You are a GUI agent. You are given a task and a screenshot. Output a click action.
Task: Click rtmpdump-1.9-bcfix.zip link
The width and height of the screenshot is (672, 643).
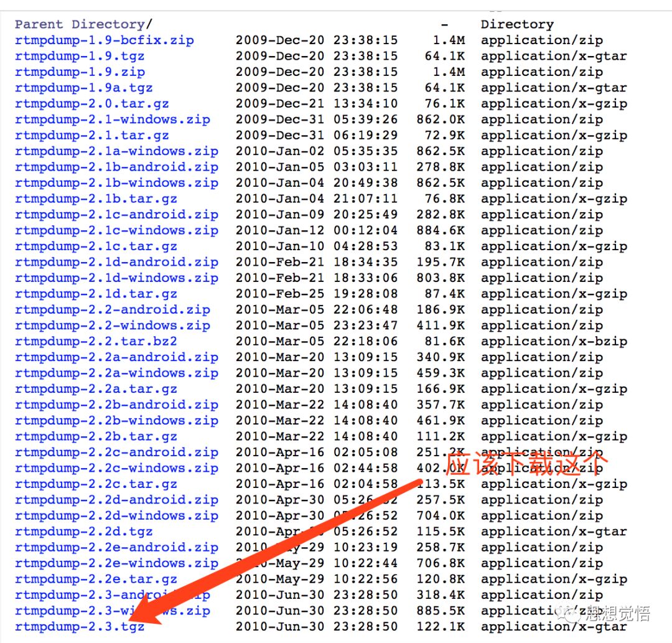coord(104,40)
